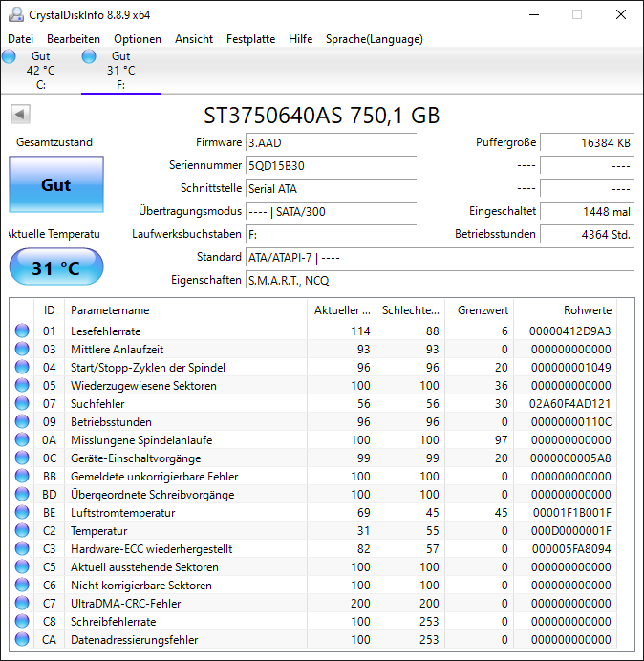The image size is (644, 661).
Task: Click status orb for Lesefehlerrate row
Action: 22,330
